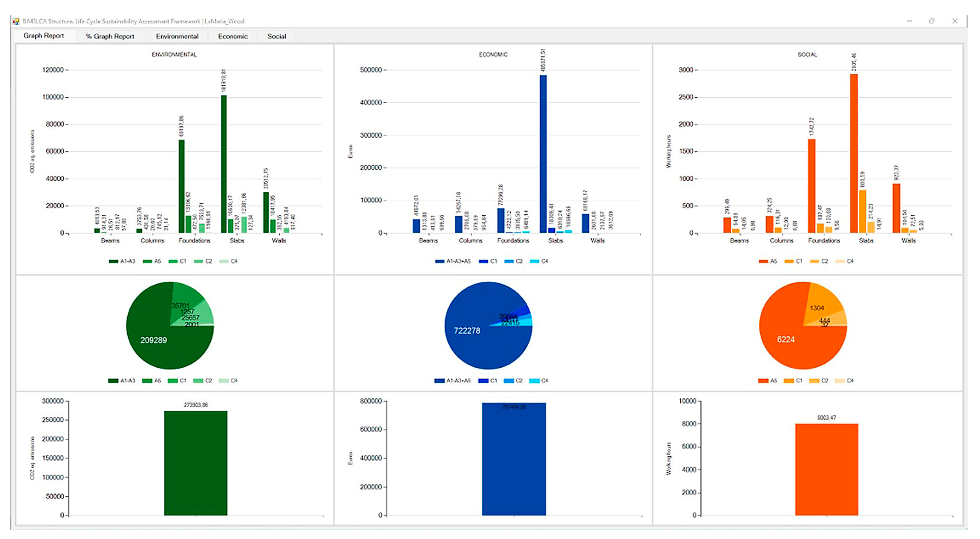
Task: Select the Environmental tab
Action: tap(177, 37)
